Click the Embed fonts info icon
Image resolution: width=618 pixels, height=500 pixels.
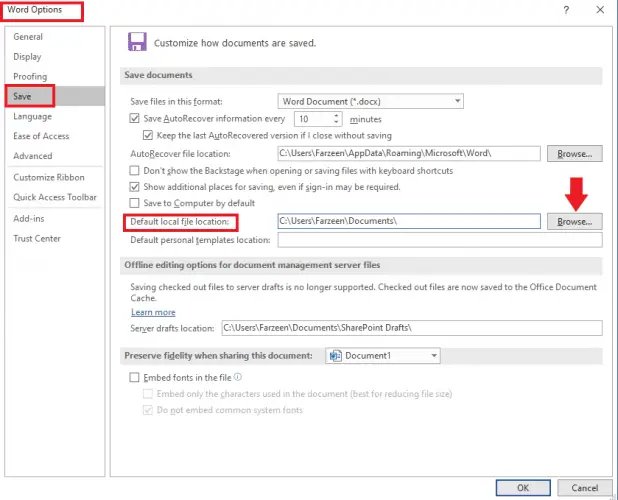[238, 377]
